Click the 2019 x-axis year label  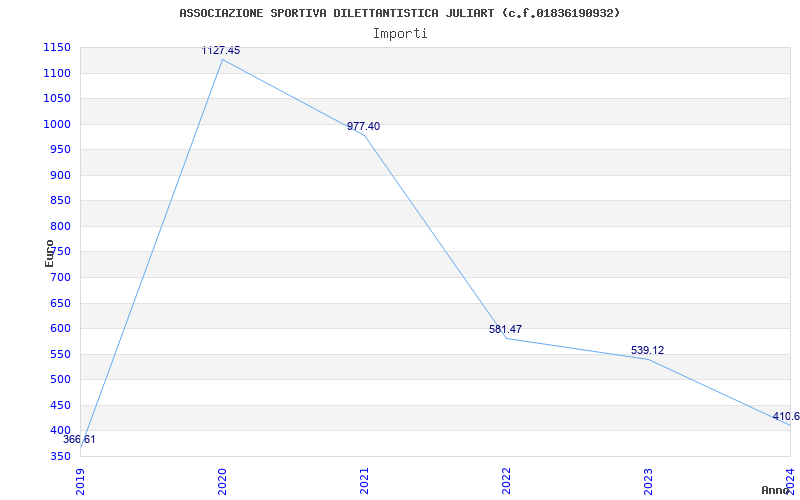pyautogui.click(x=80, y=481)
